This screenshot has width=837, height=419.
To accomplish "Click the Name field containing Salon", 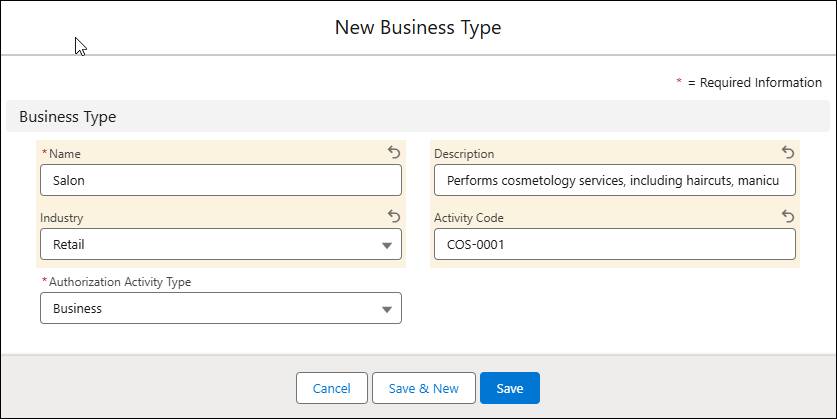I will (221, 180).
